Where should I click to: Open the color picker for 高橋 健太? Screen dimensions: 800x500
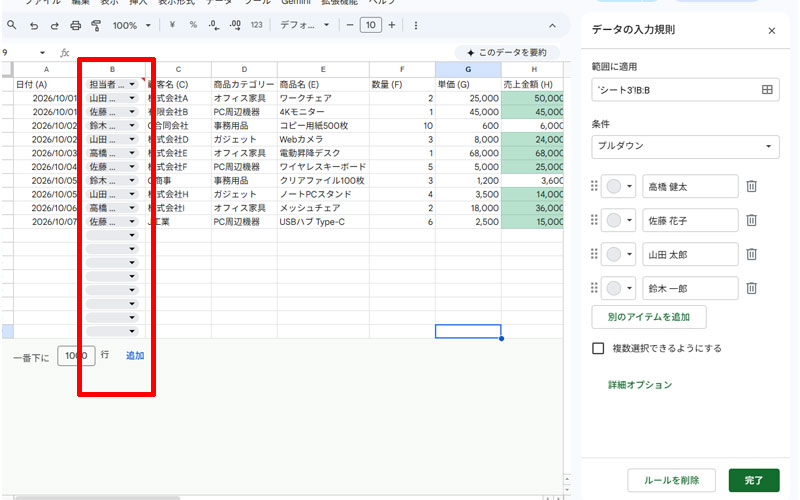coord(618,186)
